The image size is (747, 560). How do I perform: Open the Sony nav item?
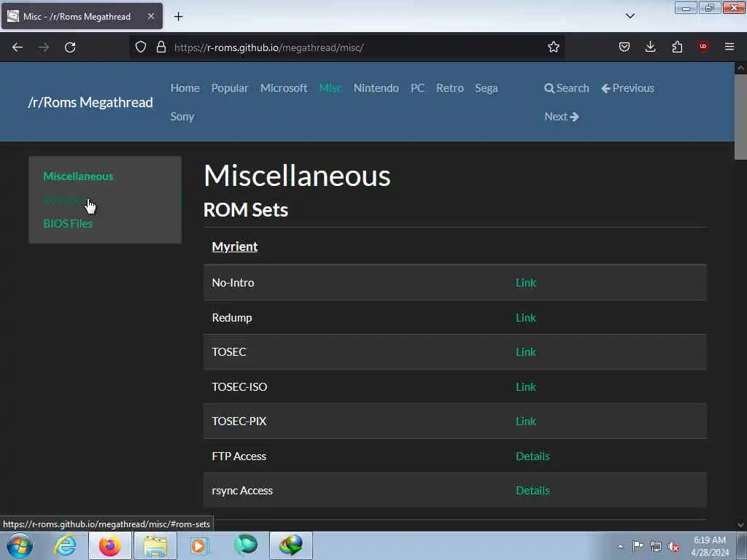[x=182, y=117]
